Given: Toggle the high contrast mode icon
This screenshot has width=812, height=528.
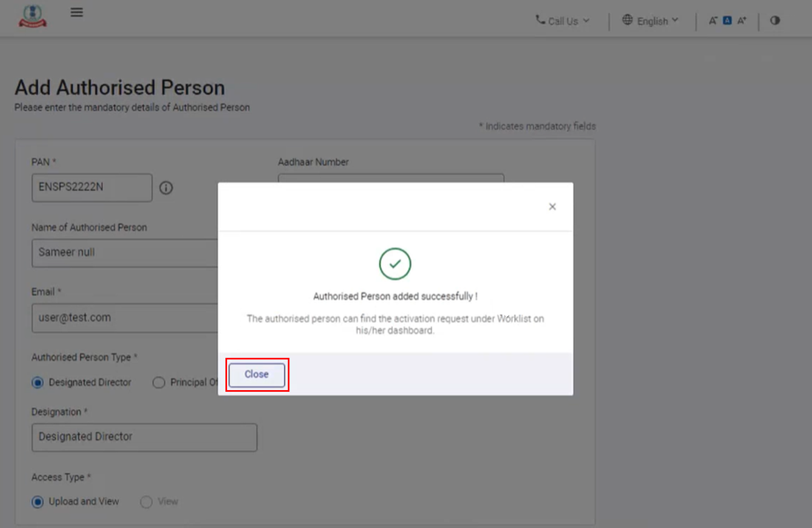Looking at the screenshot, I should coord(775,21).
